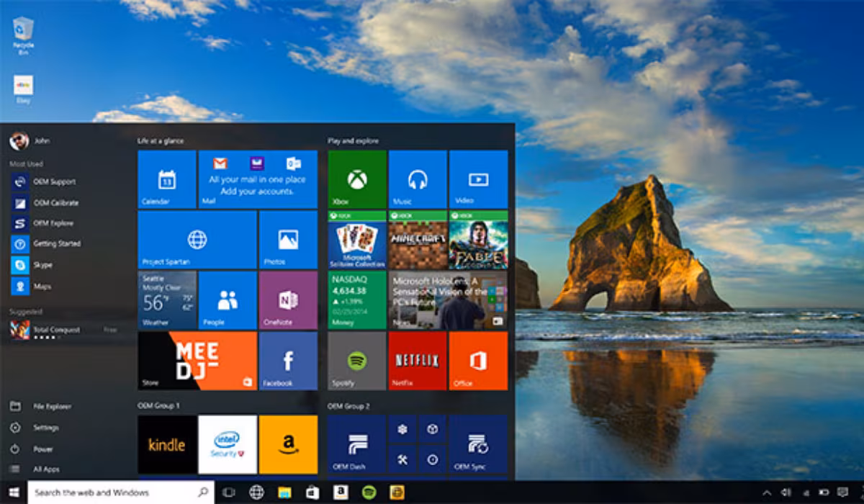
Task: Open the People tile
Action: 228,300
